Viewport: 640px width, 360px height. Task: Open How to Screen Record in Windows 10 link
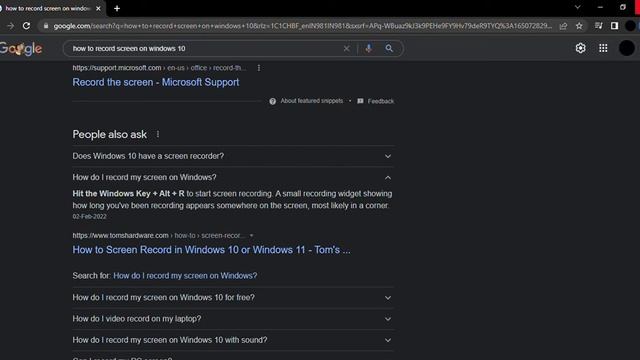click(x=211, y=250)
